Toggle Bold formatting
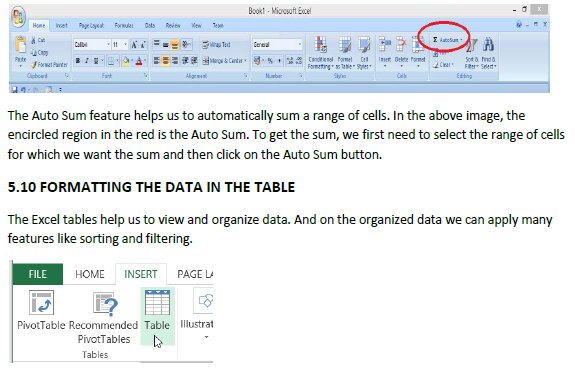This screenshot has width=575, height=375. pyautogui.click(x=78, y=61)
